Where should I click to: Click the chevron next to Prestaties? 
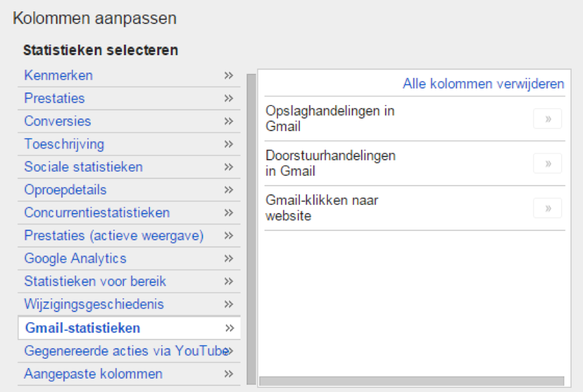pos(229,98)
